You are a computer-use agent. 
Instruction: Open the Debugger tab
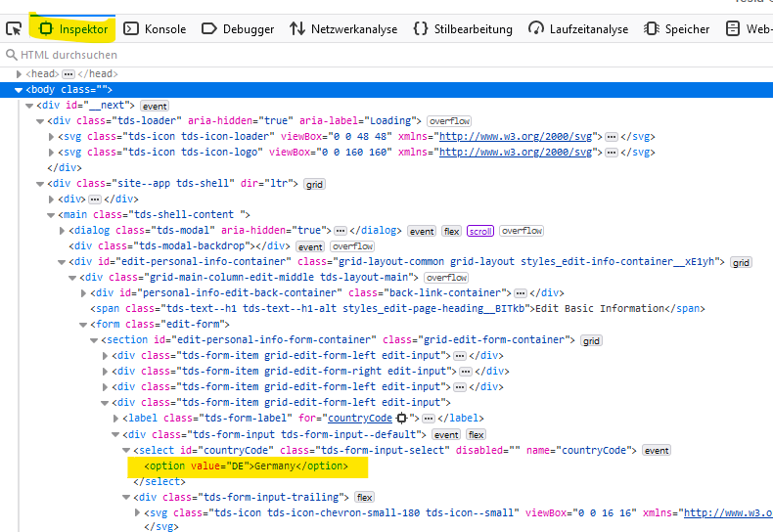click(x=238, y=29)
